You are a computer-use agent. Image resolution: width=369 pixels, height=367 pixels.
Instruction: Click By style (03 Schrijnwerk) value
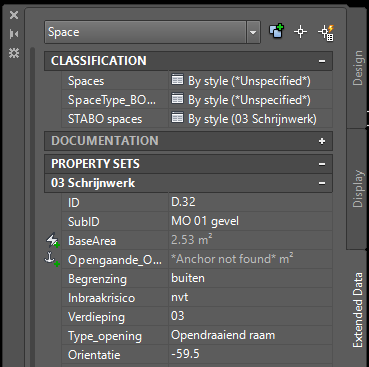[x=252, y=119]
